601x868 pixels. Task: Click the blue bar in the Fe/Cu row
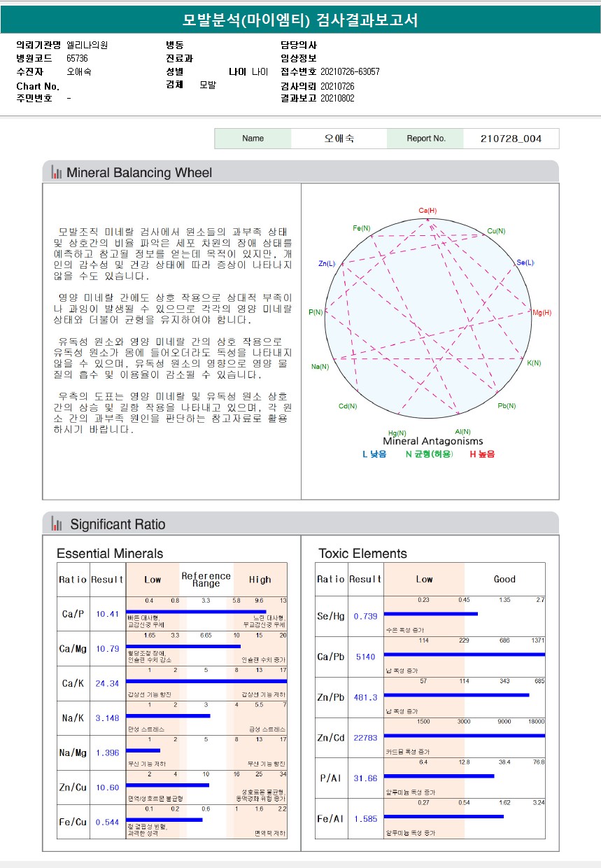[164, 820]
